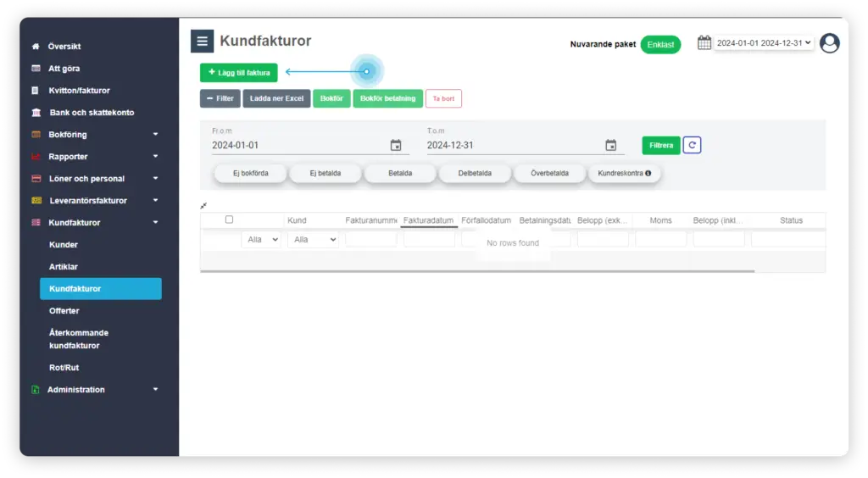Click the Bokför betalning button
The image size is (868, 478).
(x=388, y=98)
